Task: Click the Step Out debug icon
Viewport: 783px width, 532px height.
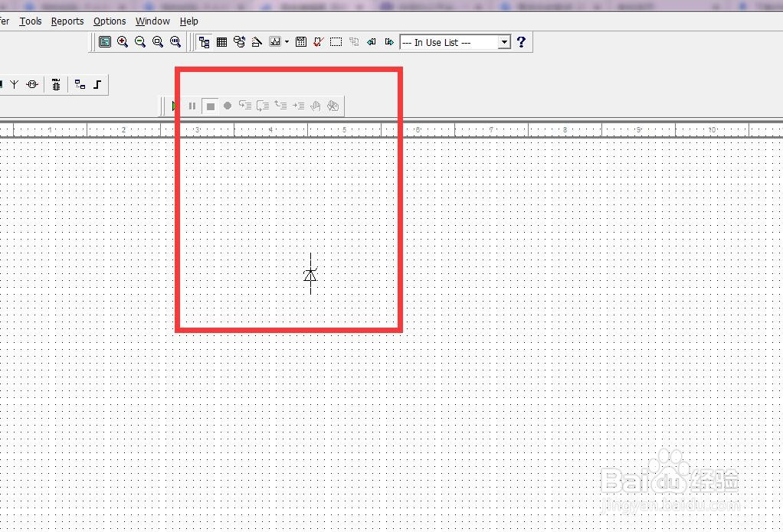Action: pyautogui.click(x=280, y=106)
